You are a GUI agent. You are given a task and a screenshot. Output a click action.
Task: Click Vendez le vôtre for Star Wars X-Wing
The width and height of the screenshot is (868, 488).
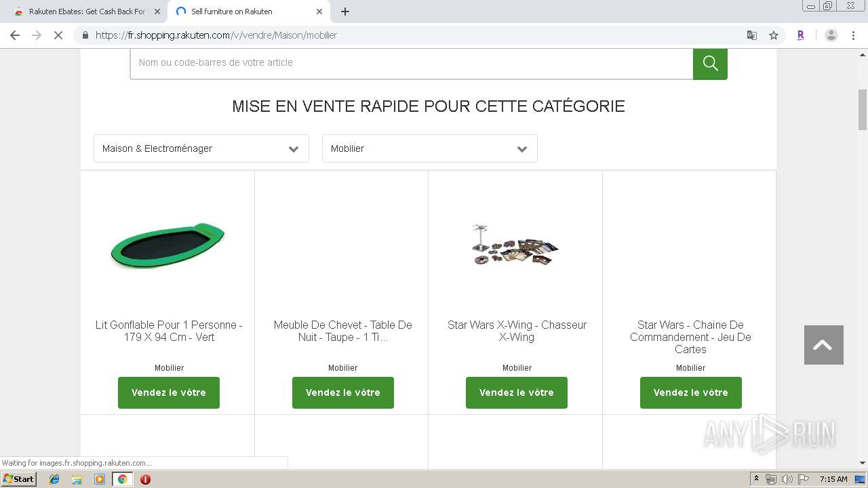[517, 392]
